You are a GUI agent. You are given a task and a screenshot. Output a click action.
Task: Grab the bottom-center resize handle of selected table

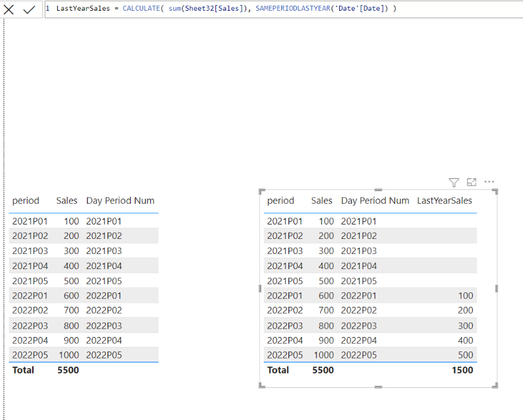tap(378, 387)
